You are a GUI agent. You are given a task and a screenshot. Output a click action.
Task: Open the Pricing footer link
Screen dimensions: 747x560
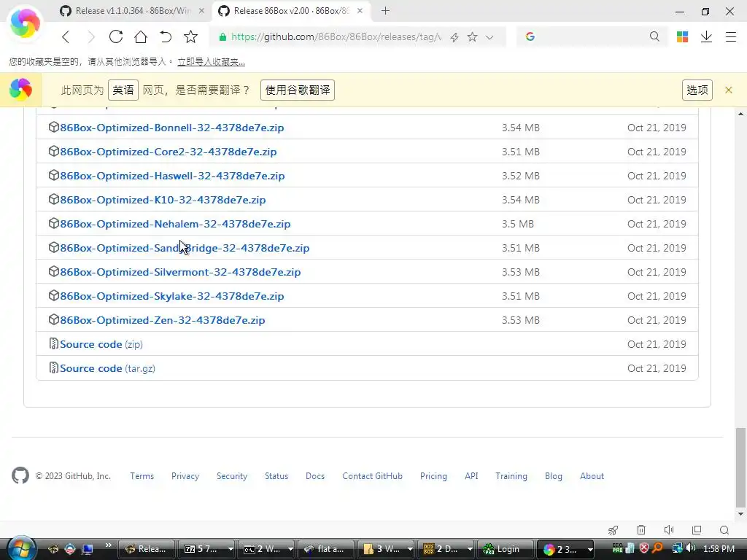tap(433, 475)
